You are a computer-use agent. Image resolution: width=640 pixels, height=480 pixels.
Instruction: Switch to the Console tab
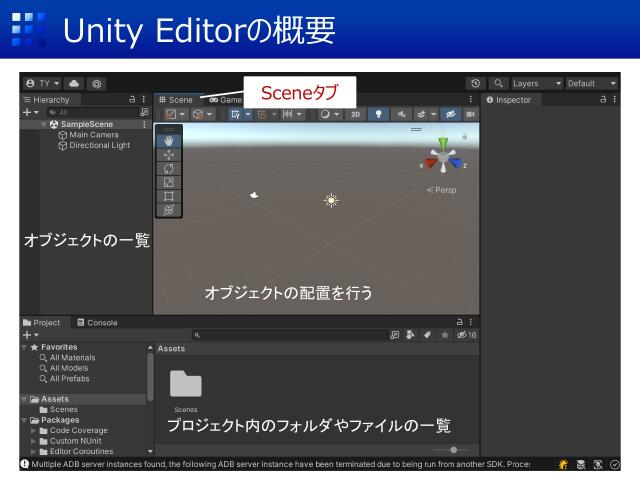click(x=97, y=322)
